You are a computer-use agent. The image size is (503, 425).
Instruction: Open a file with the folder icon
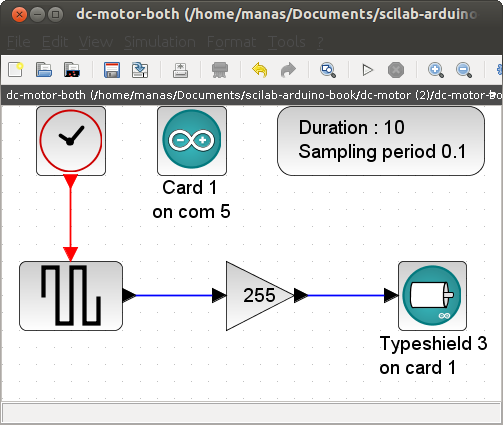pyautogui.click(x=44, y=70)
